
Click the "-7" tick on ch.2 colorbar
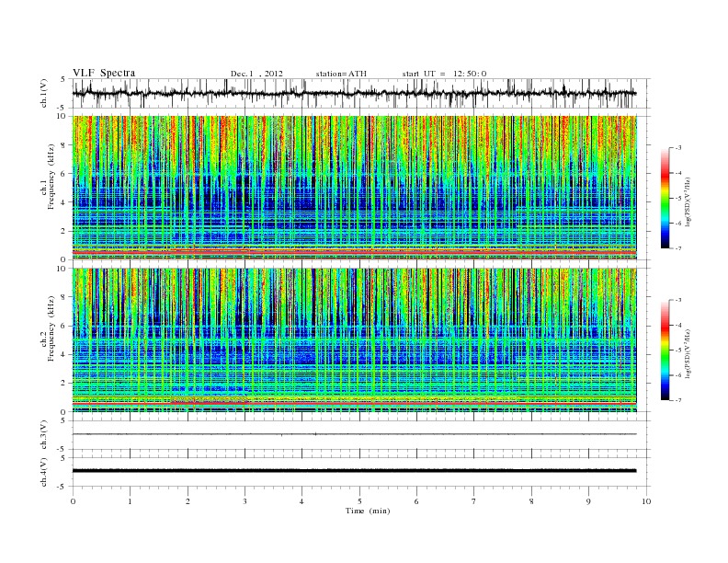678,400
